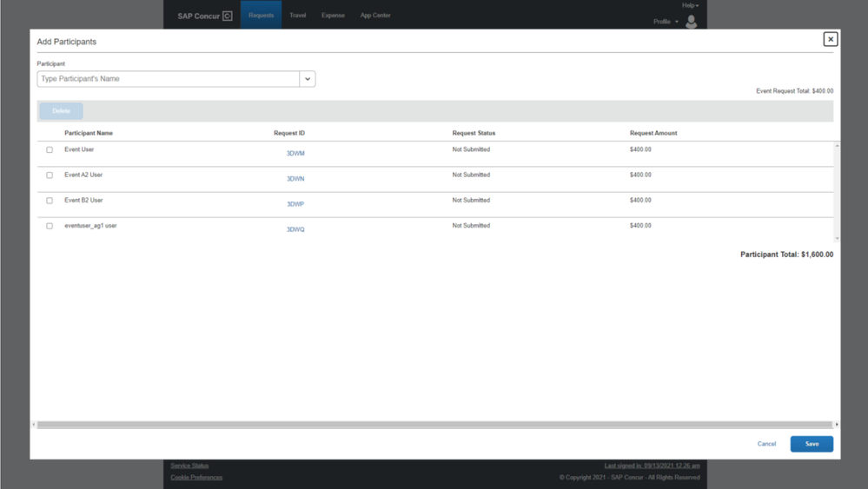The width and height of the screenshot is (868, 489).
Task: Click the eventuser_ag1 user name cell
Action: pos(90,226)
